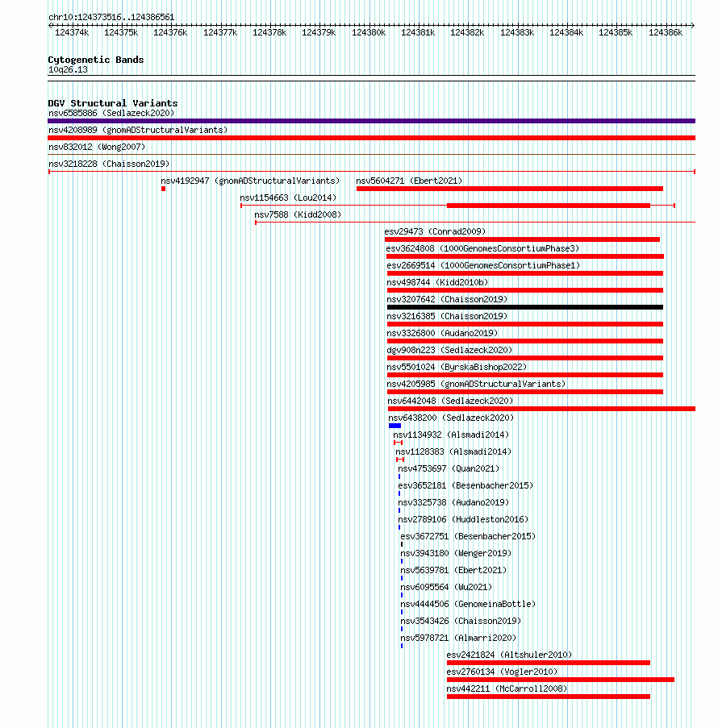Click the 124377k ruler position

220,33
